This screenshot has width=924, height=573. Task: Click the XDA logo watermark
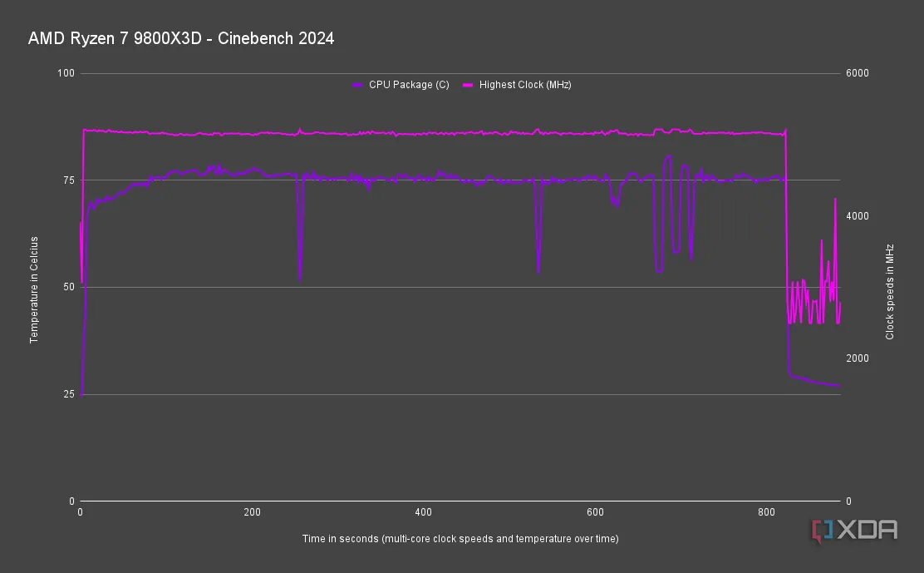pos(854,531)
